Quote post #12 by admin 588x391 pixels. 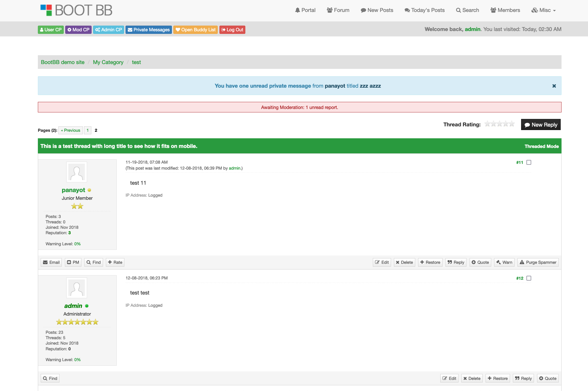point(548,378)
